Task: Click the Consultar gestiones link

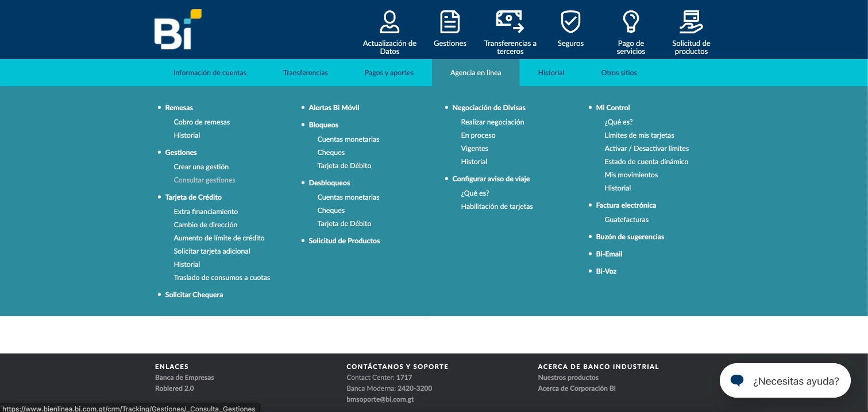Action: (x=205, y=180)
